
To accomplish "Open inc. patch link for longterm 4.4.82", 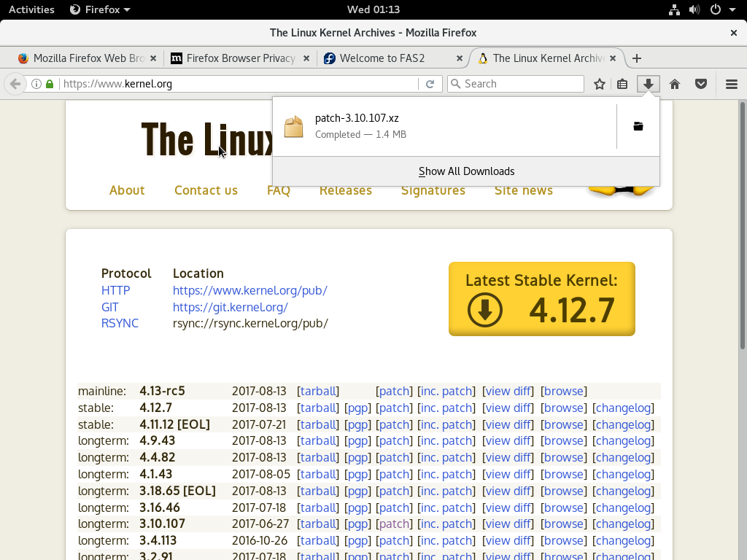I will click(x=447, y=458).
